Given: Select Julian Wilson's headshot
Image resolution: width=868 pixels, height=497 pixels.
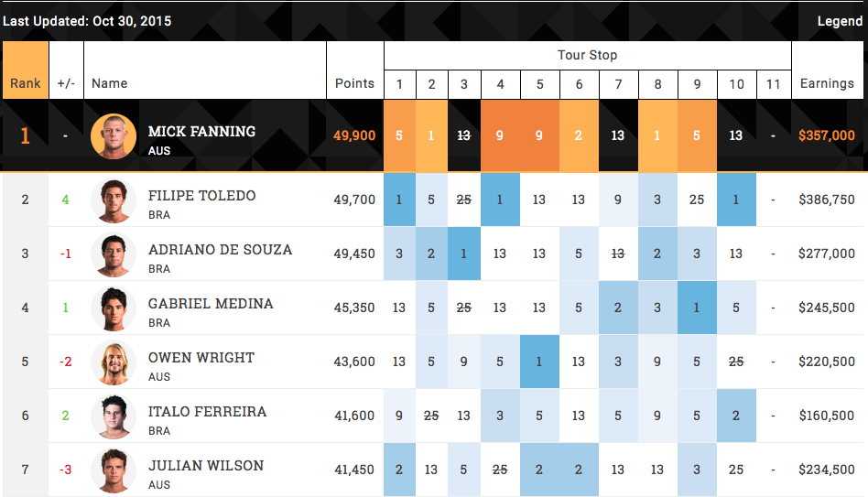Looking at the screenshot, I should [114, 470].
